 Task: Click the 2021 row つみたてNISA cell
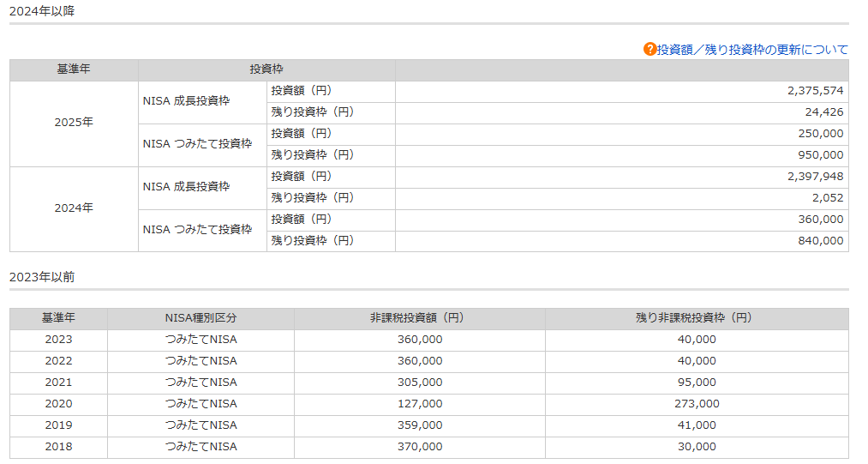[201, 383]
